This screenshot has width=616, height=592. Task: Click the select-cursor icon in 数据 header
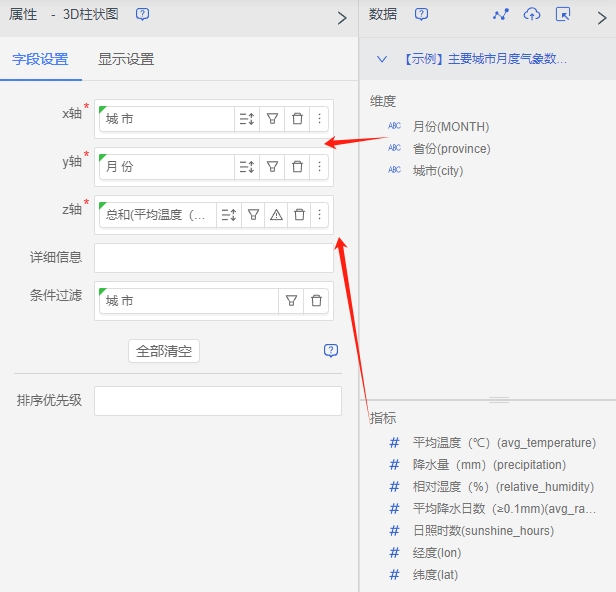tap(563, 15)
